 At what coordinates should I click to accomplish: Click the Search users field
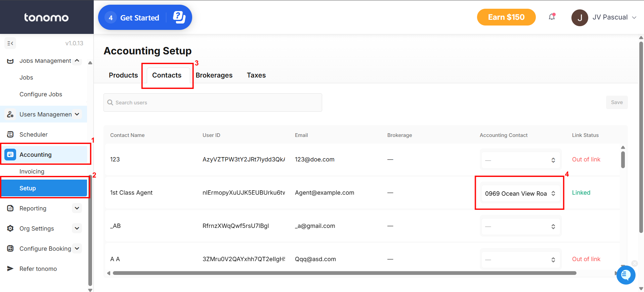click(213, 102)
